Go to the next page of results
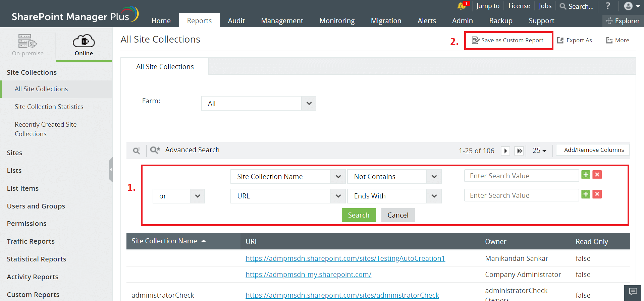Viewport: 644px width, 301px height. 505,151
